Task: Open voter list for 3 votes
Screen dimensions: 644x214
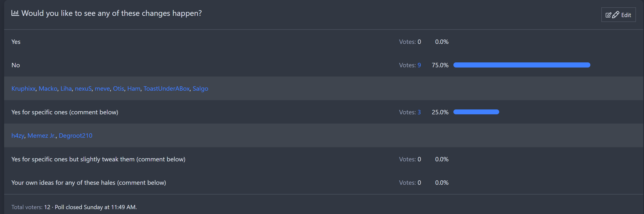Action: pyautogui.click(x=419, y=112)
